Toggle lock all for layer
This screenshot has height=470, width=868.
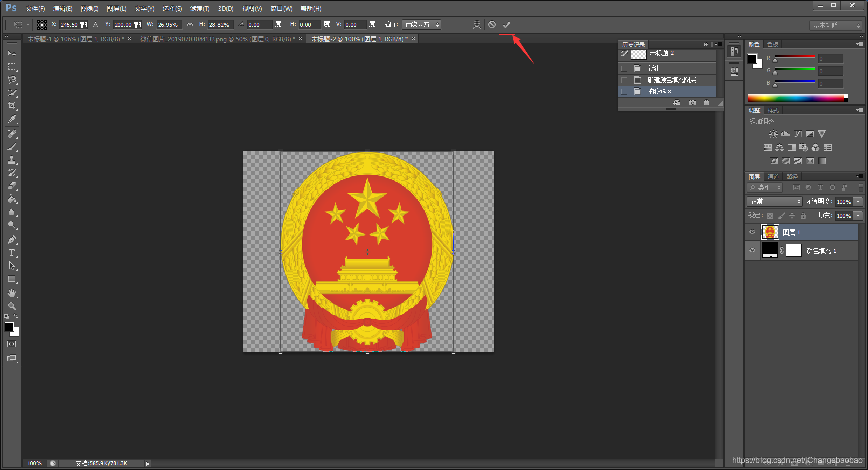click(803, 216)
